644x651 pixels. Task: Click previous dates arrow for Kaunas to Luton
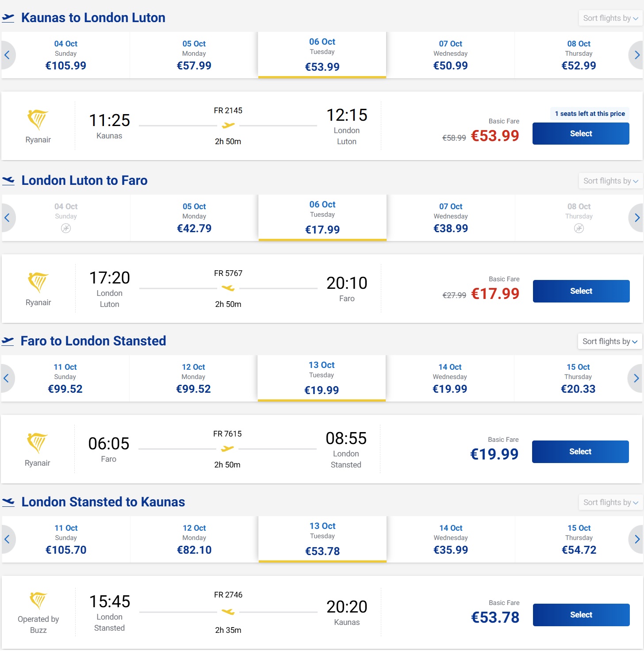point(8,55)
